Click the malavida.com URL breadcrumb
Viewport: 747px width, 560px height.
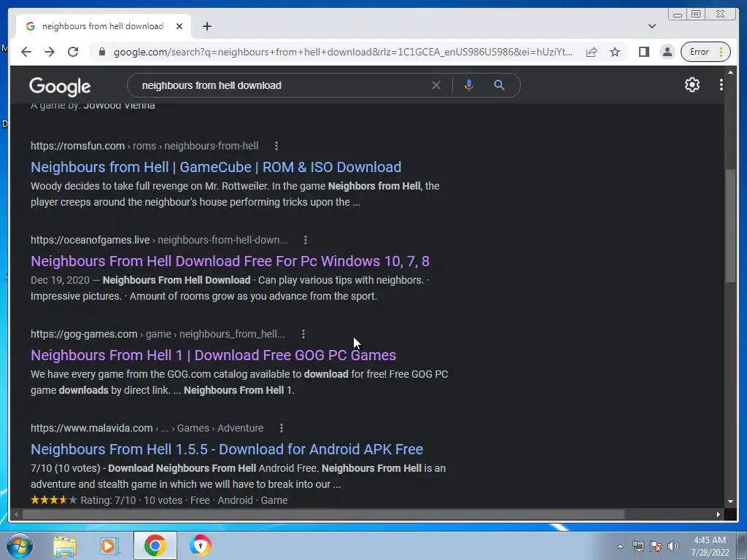click(147, 428)
